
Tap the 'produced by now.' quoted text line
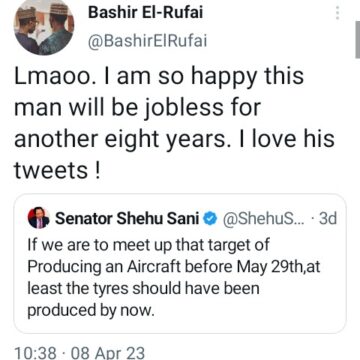[91, 311]
